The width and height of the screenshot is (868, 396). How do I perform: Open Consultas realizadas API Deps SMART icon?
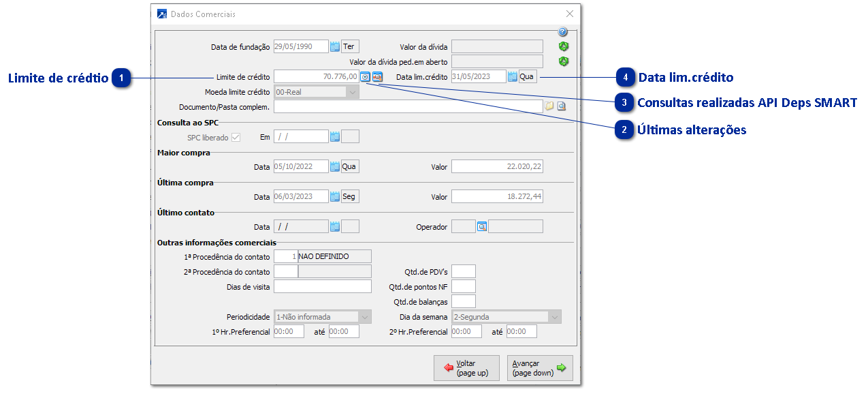tap(377, 77)
